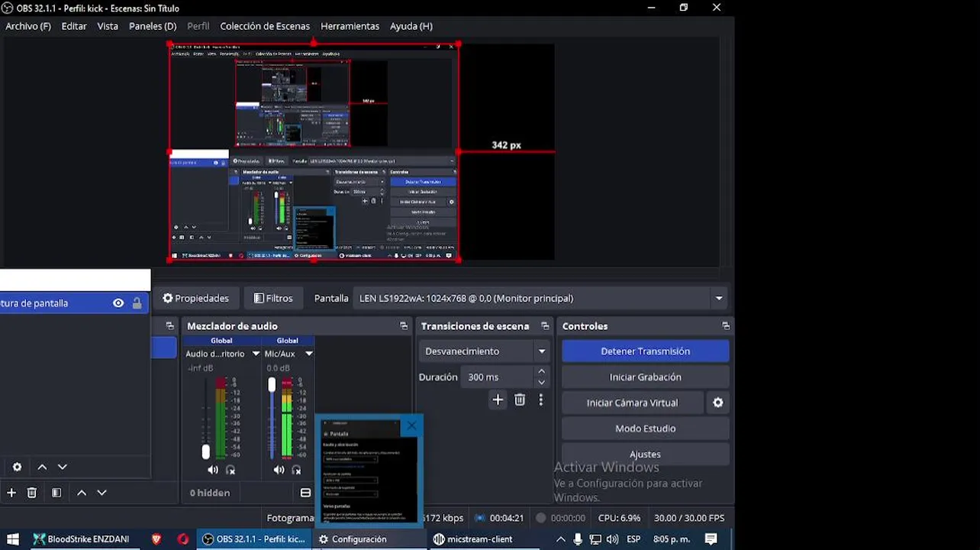This screenshot has height=550, width=980.
Task: Open Opera browser from taskbar
Action: pyautogui.click(x=182, y=539)
